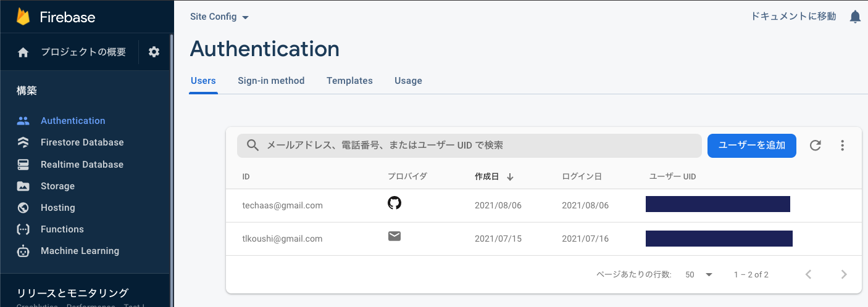Image resolution: width=868 pixels, height=307 pixels.
Task: Click email provider icon for tlkoushi
Action: (x=394, y=236)
